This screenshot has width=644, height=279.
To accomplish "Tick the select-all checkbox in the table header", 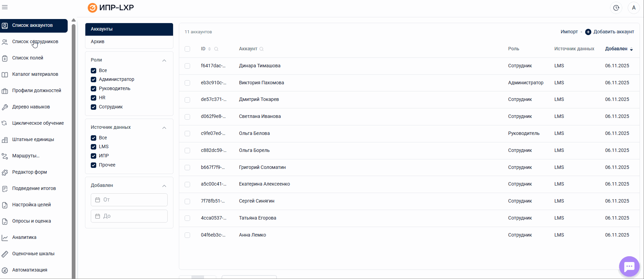I will click(187, 49).
